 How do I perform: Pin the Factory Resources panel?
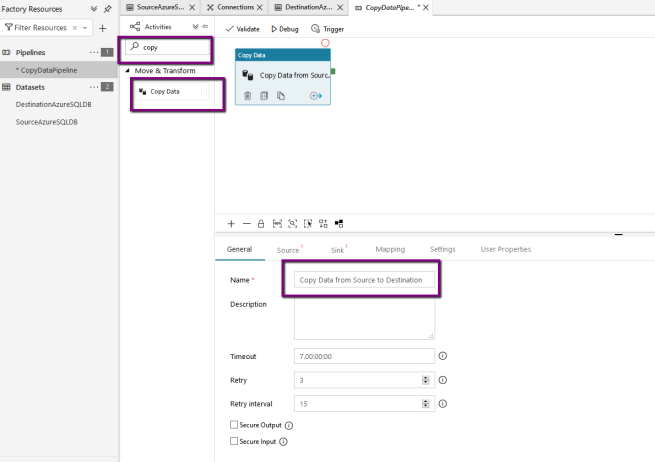pyautogui.click(x=108, y=8)
